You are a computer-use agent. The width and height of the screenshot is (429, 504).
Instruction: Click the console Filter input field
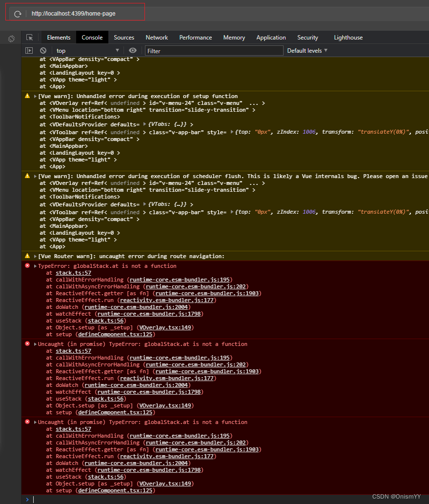tap(214, 51)
